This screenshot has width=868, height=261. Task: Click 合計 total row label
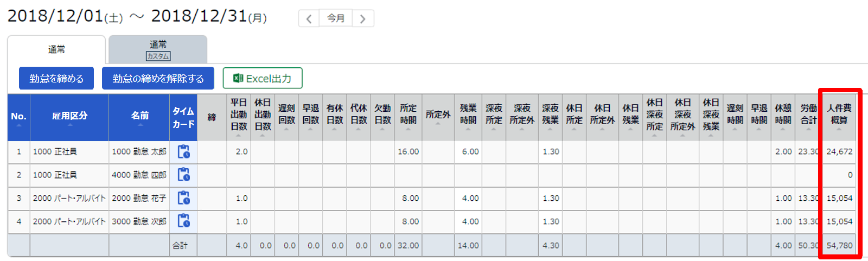(x=180, y=245)
